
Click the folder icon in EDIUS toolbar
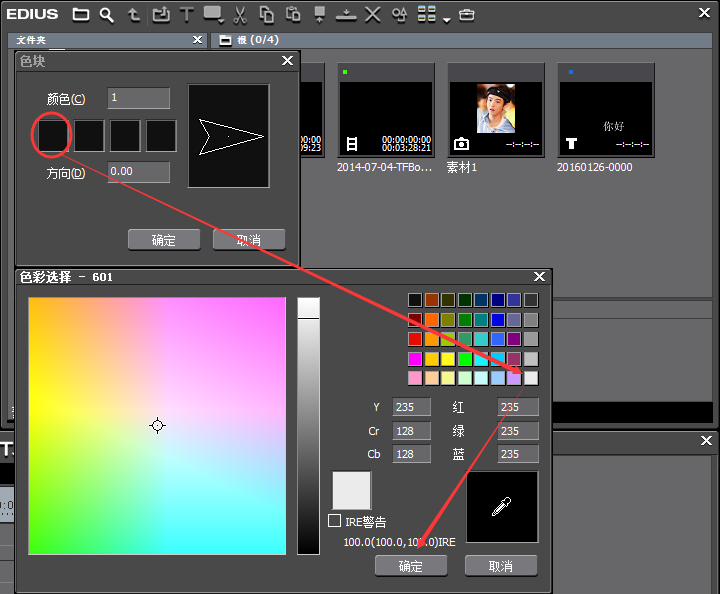tap(81, 15)
